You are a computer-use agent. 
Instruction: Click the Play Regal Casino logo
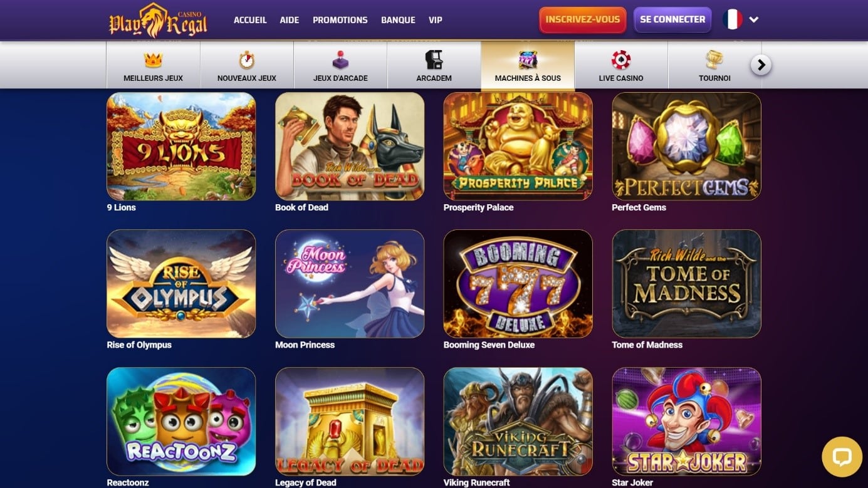pyautogui.click(x=158, y=20)
